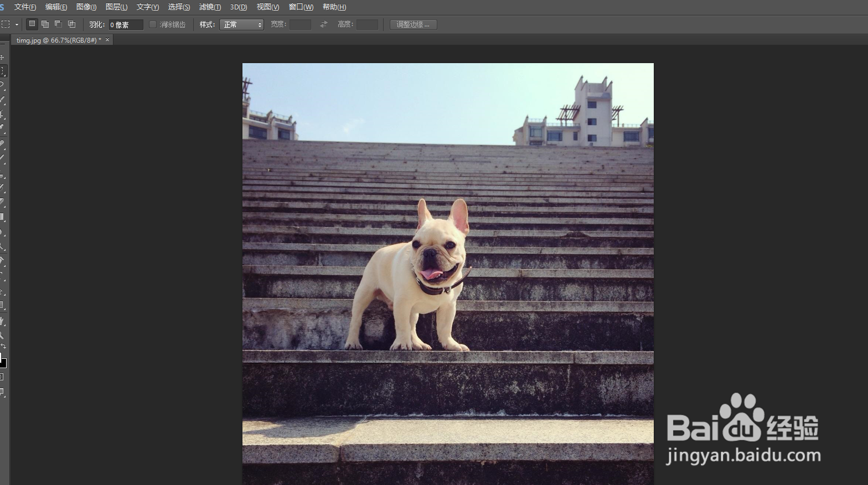Select the Crop tool
868x485 pixels.
coord(2,115)
